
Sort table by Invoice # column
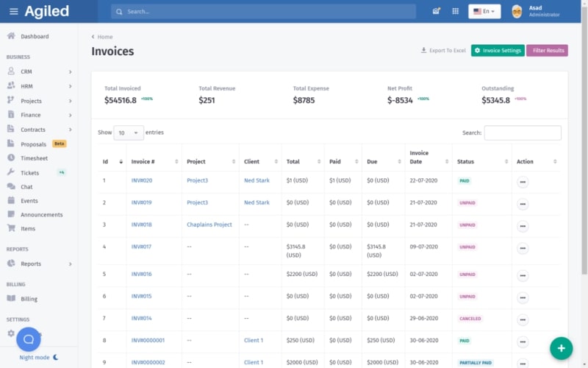pyautogui.click(x=176, y=162)
